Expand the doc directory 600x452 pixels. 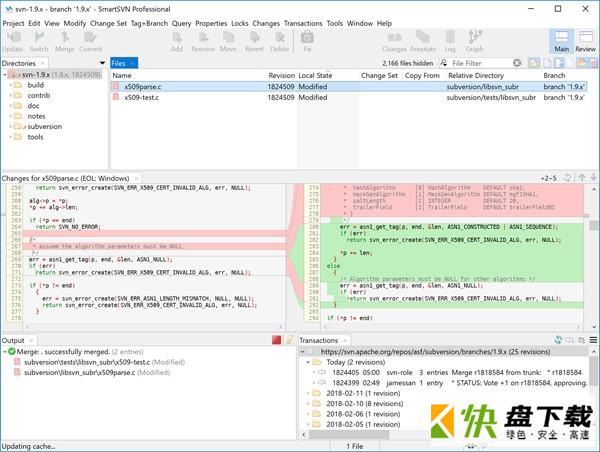(11, 106)
